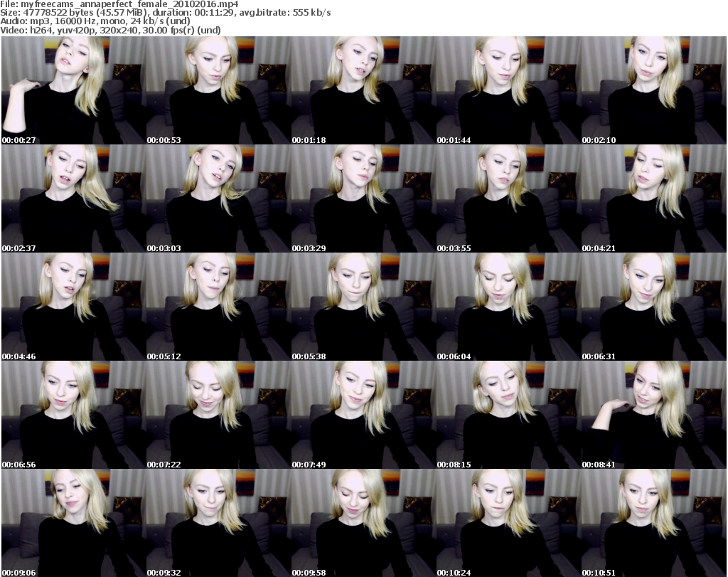Screen dimensions: 728x577
Task: Select the thumbnail frame at 00:01:18
Action: (364, 90)
